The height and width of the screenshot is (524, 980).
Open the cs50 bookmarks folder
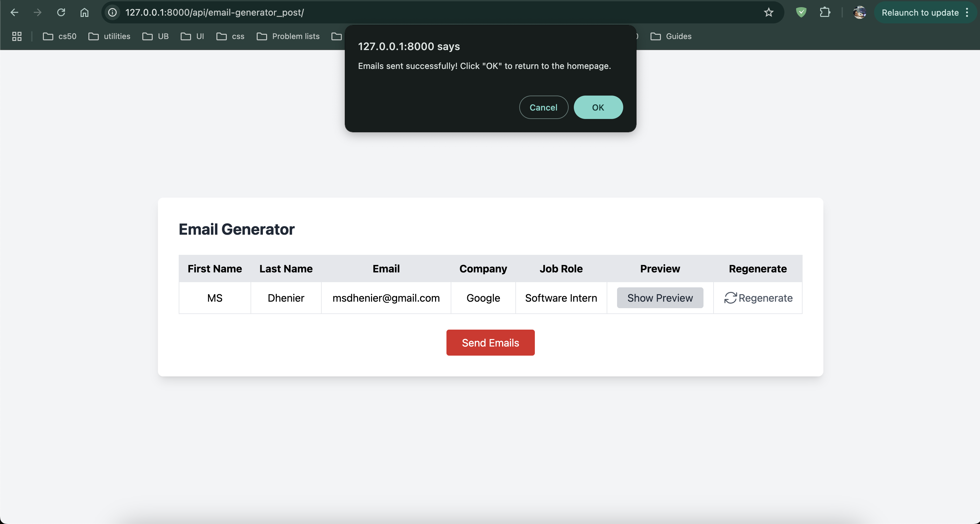click(60, 36)
